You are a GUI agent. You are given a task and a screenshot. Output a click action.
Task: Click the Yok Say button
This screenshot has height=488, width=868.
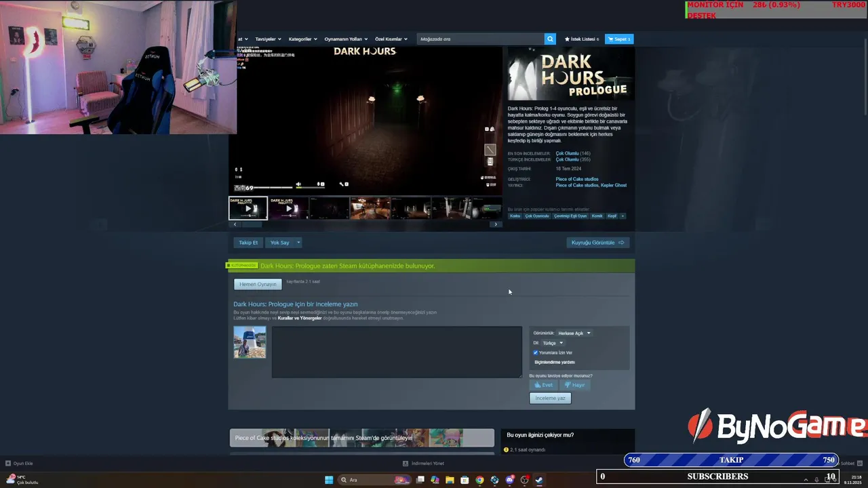click(279, 243)
